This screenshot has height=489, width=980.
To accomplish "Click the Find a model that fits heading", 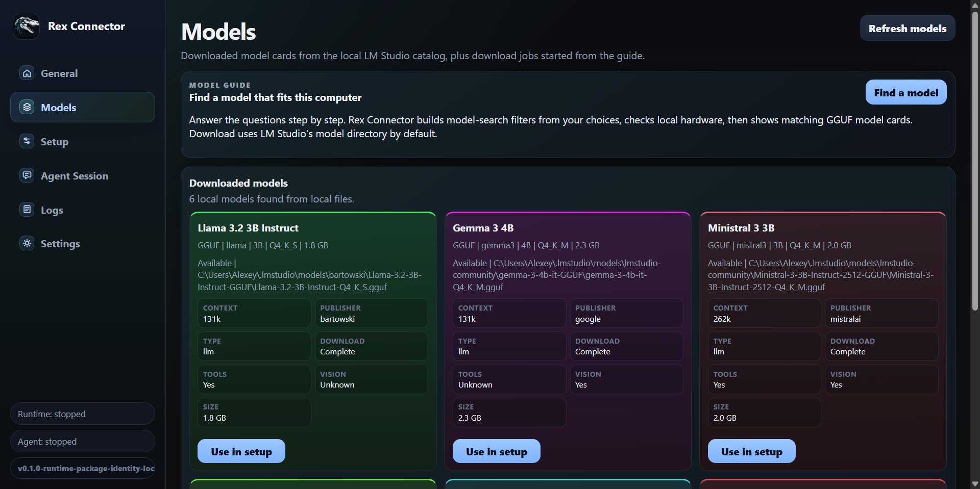I will [x=275, y=97].
